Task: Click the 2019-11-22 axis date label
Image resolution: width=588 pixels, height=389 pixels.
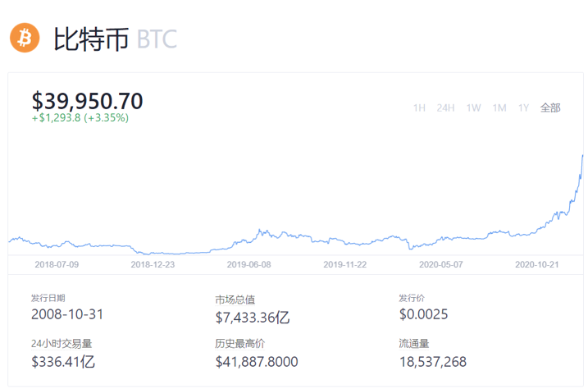Action: 345,264
